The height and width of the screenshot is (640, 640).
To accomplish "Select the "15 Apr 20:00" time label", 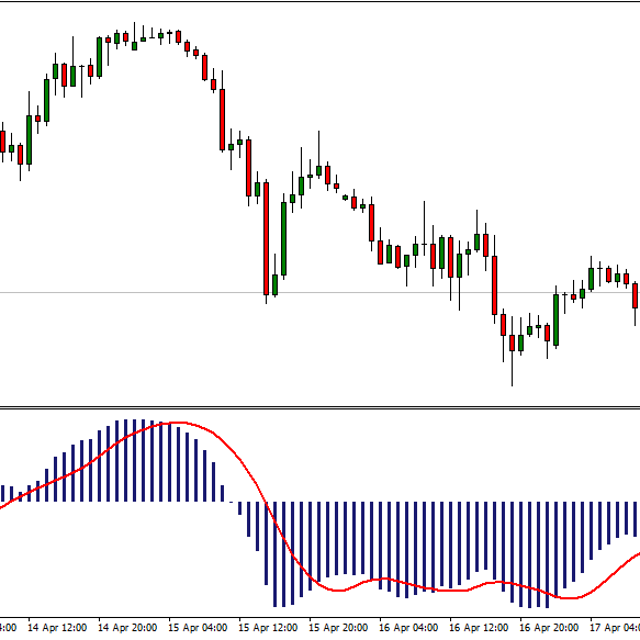I will click(x=338, y=628).
